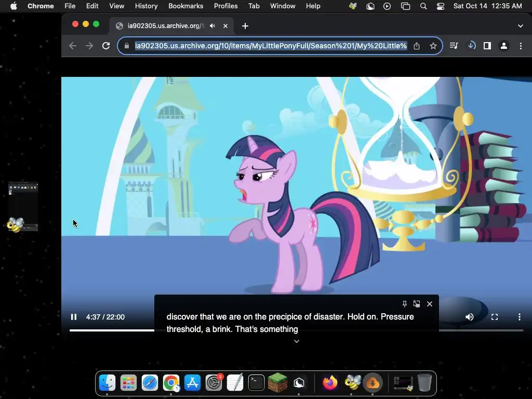Open video player more options menu

[x=519, y=317]
